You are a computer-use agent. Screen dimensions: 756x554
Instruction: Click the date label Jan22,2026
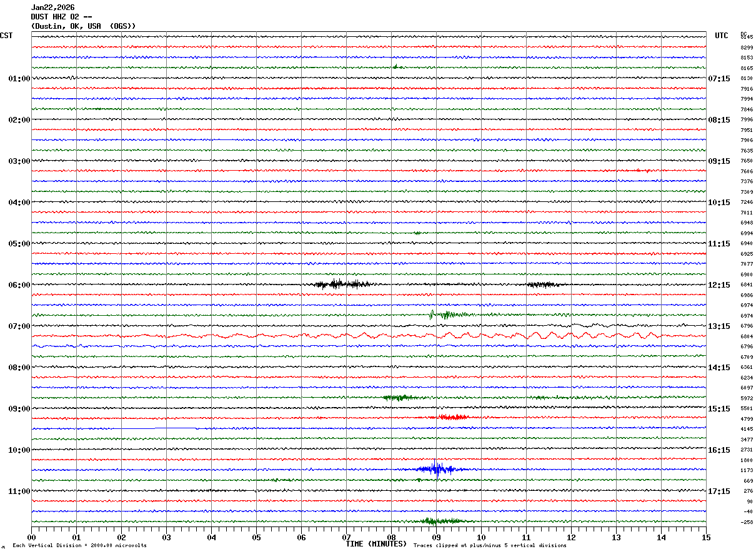coord(52,8)
